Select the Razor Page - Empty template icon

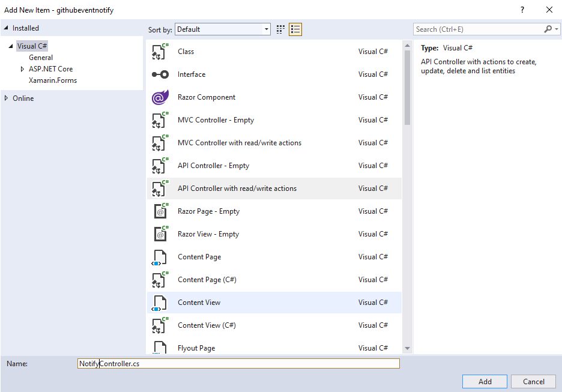click(159, 211)
